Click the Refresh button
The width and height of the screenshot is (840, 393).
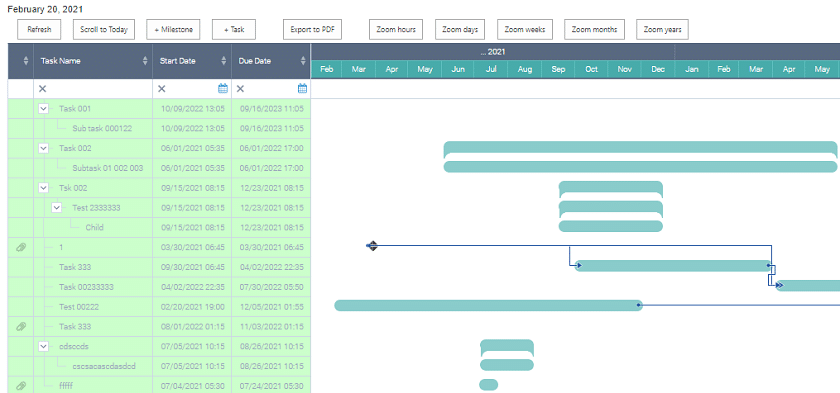click(39, 29)
